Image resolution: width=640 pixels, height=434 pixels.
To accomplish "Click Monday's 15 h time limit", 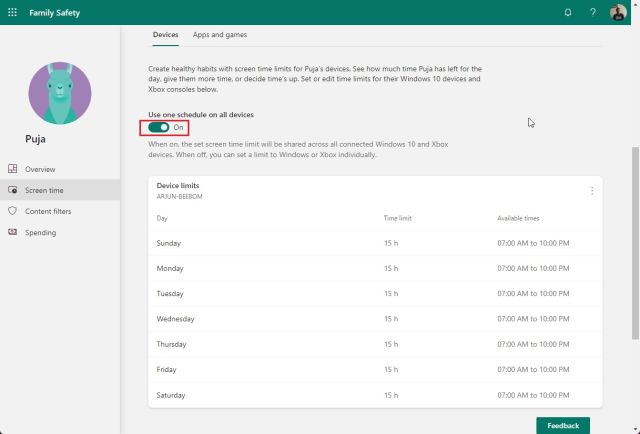I will (391, 269).
